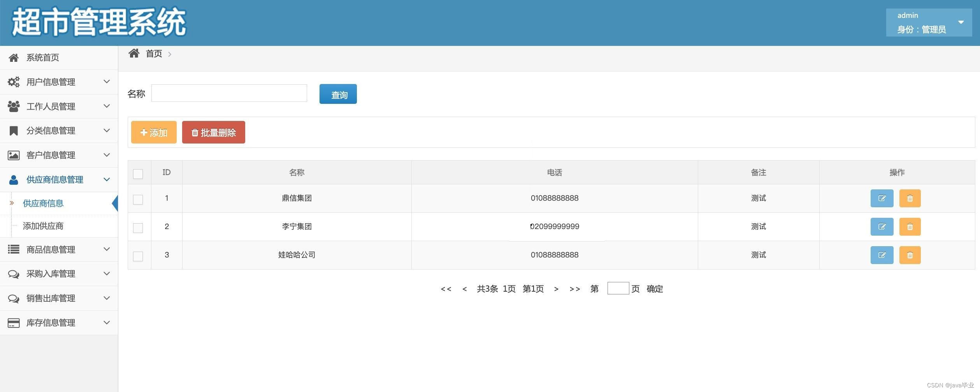The height and width of the screenshot is (392, 980).
Task: Tick the checkbox for row ID 2
Action: click(x=138, y=228)
